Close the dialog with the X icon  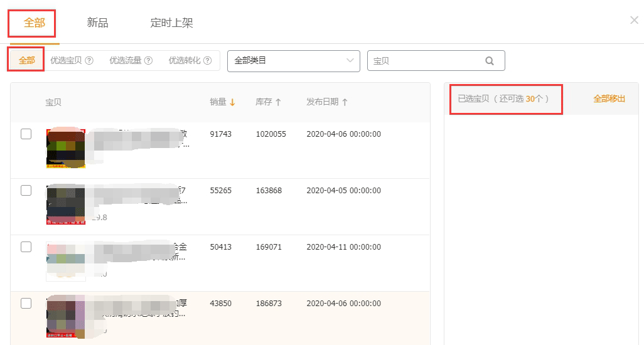(x=634, y=20)
